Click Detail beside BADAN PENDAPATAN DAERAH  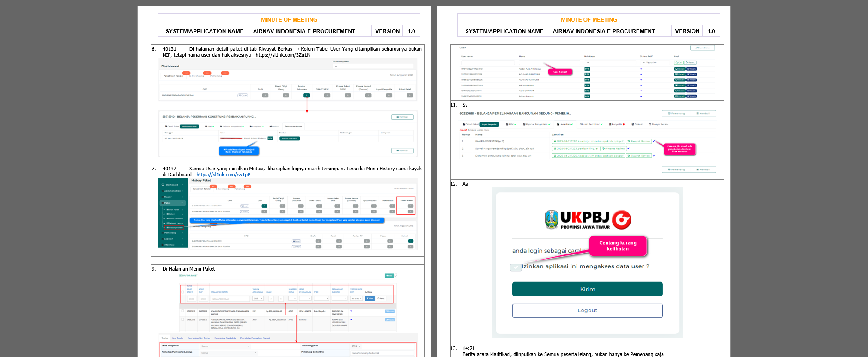point(243,95)
